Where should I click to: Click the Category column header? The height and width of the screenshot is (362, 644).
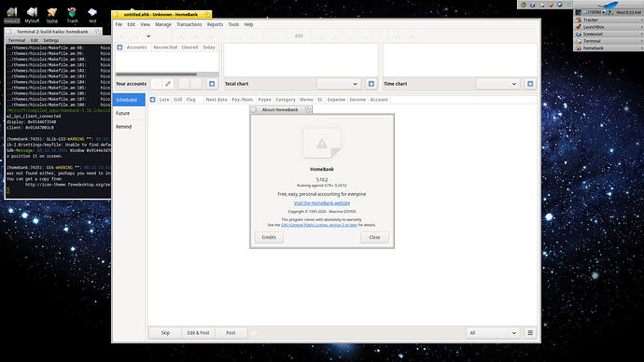[286, 100]
